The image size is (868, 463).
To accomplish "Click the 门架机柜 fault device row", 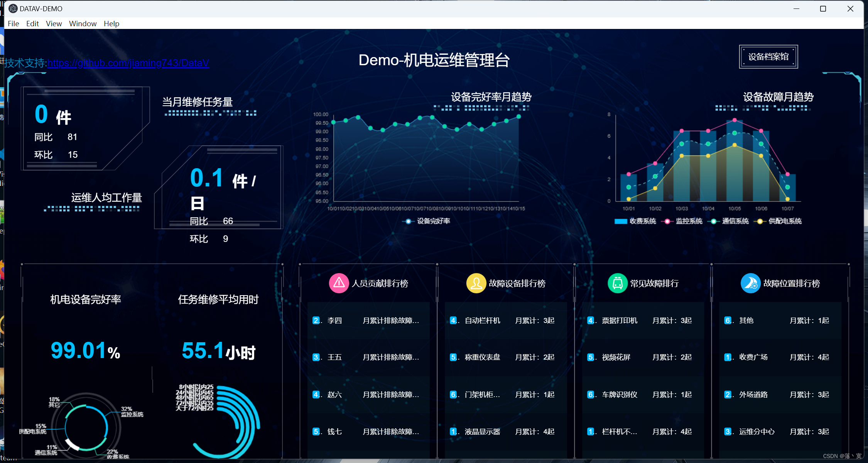I will (506, 395).
